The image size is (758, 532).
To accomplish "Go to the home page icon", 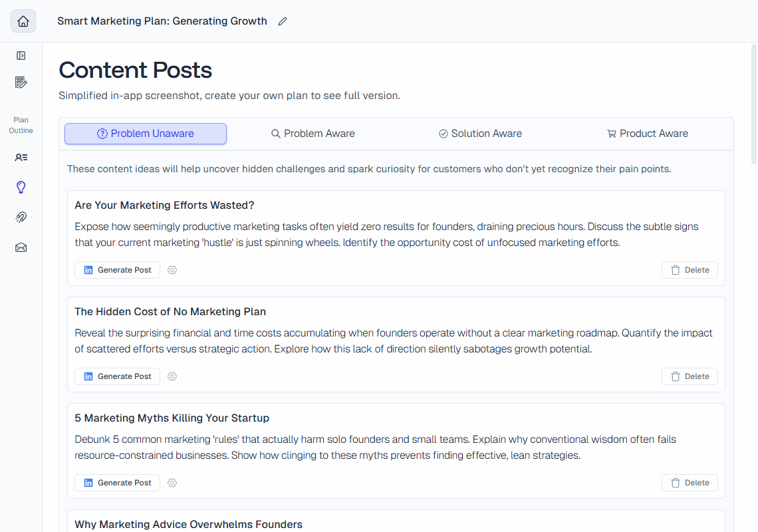I will click(23, 21).
